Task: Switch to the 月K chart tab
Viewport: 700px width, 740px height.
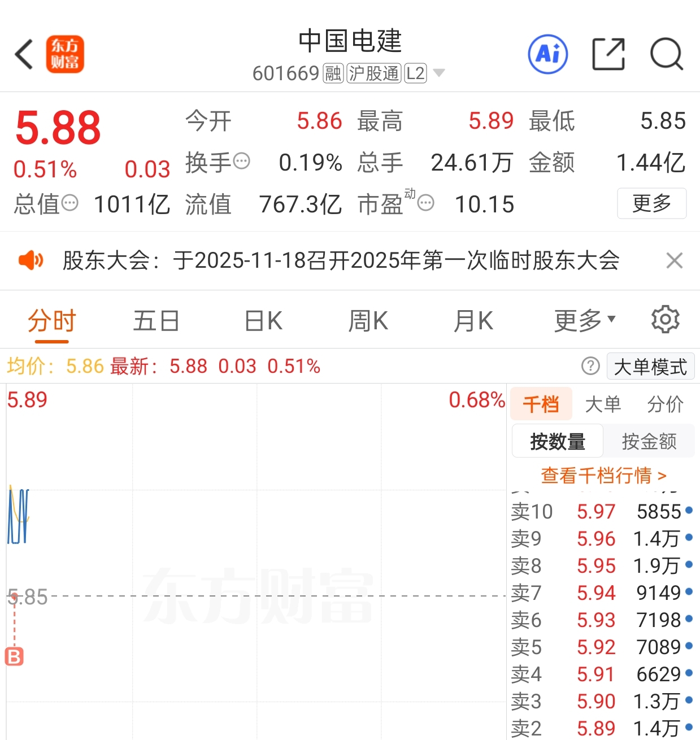Action: [x=473, y=321]
